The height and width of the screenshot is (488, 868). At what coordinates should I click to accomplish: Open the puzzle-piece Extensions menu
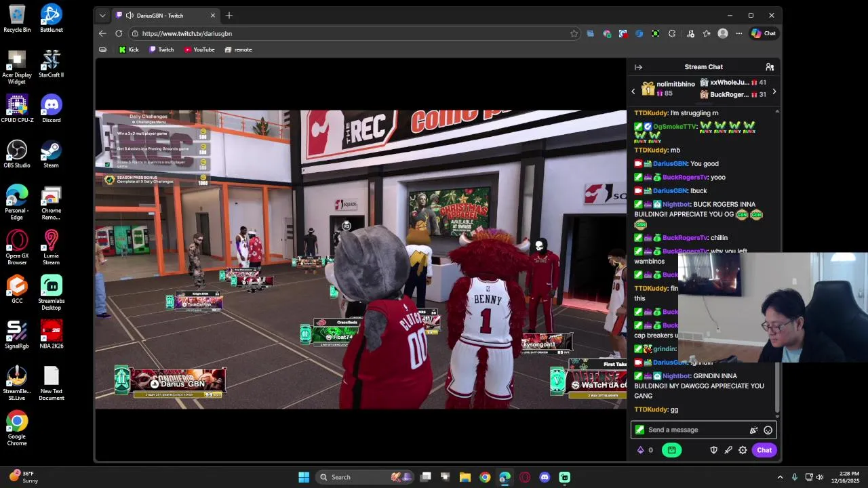tap(672, 33)
